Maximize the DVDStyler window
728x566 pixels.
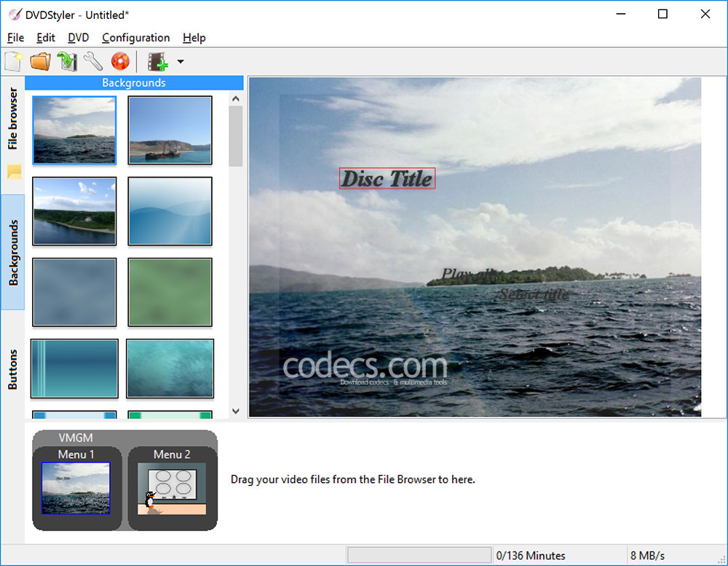663,15
